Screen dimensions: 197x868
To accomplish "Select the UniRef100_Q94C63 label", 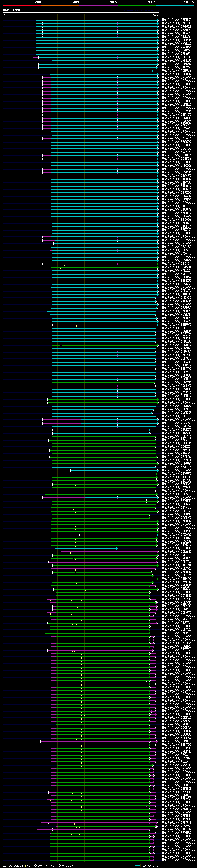I will point(177,50).
